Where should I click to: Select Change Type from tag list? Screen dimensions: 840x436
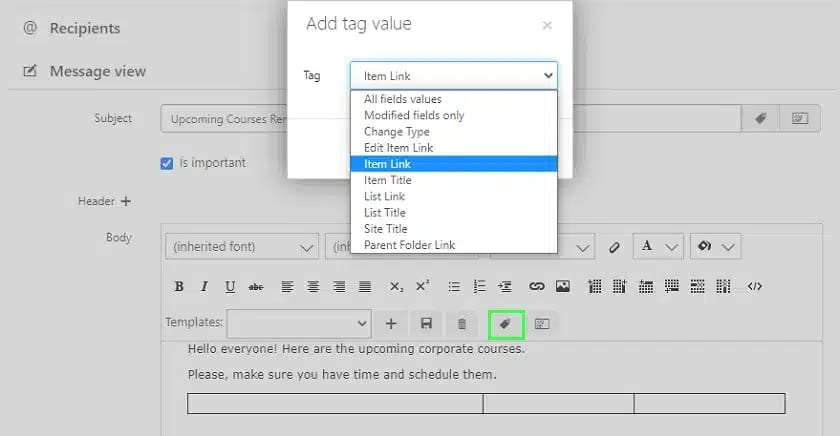pyautogui.click(x=454, y=132)
